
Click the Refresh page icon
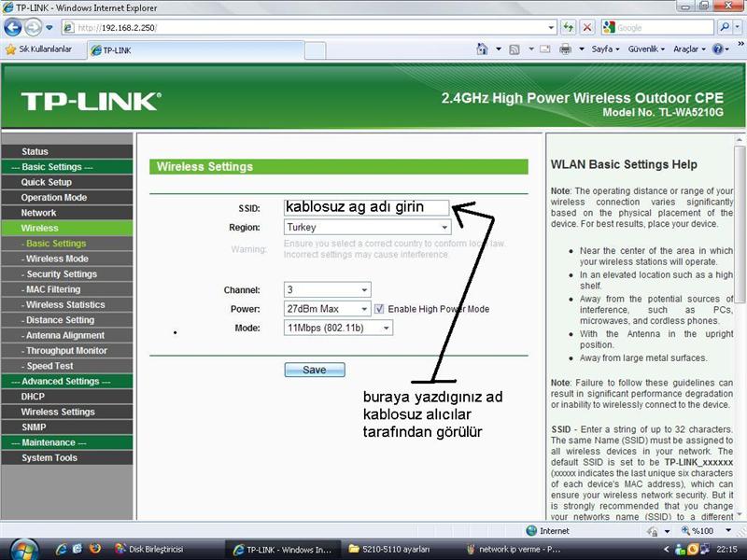coord(568,28)
